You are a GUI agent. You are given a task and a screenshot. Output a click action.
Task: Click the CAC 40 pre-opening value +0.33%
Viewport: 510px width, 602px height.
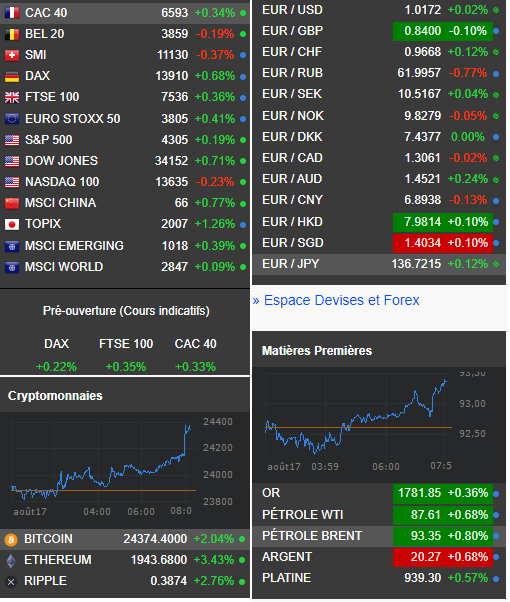195,367
